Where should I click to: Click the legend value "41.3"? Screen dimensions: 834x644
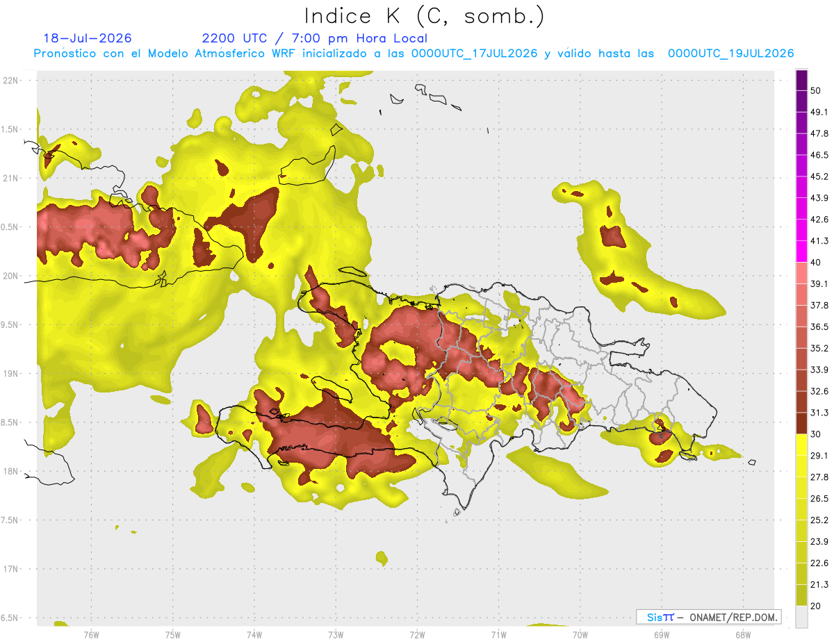pyautogui.click(x=819, y=241)
